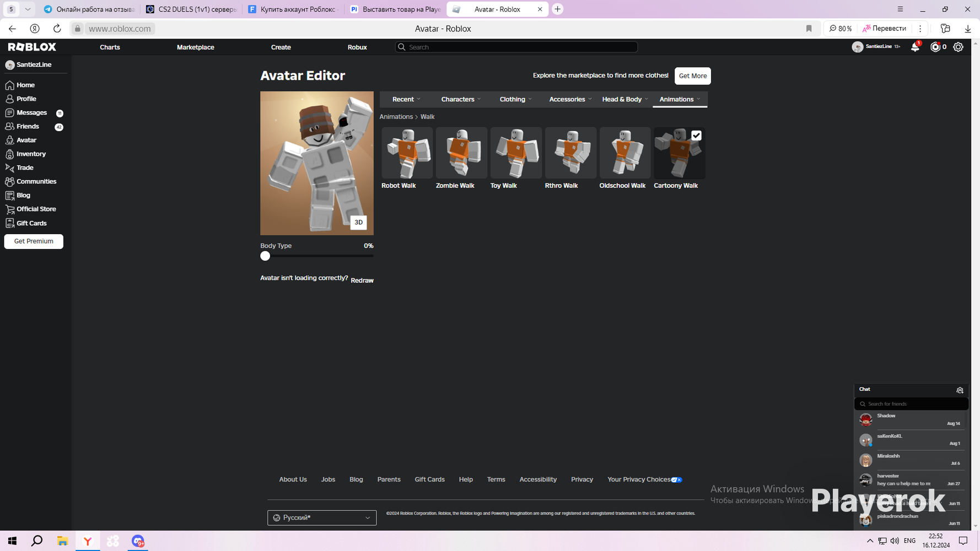Open Communities in the sidebar
This screenshot has width=980, height=551.
[31, 181]
